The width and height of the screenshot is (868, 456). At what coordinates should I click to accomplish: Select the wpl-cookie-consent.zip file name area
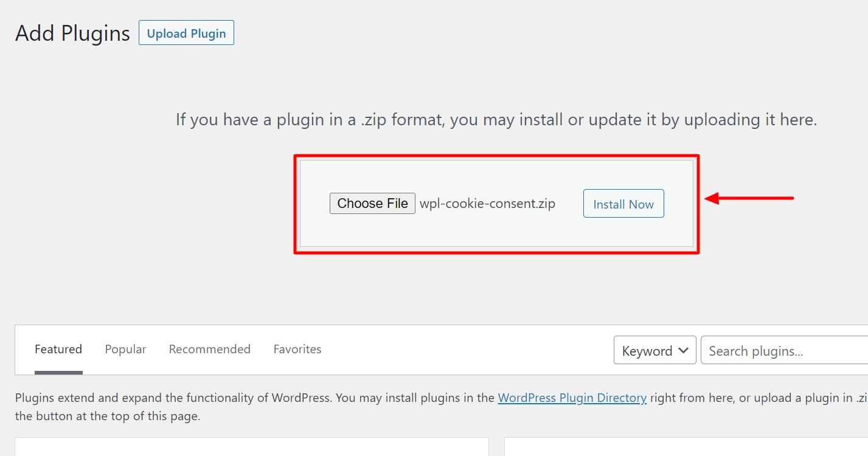487,203
